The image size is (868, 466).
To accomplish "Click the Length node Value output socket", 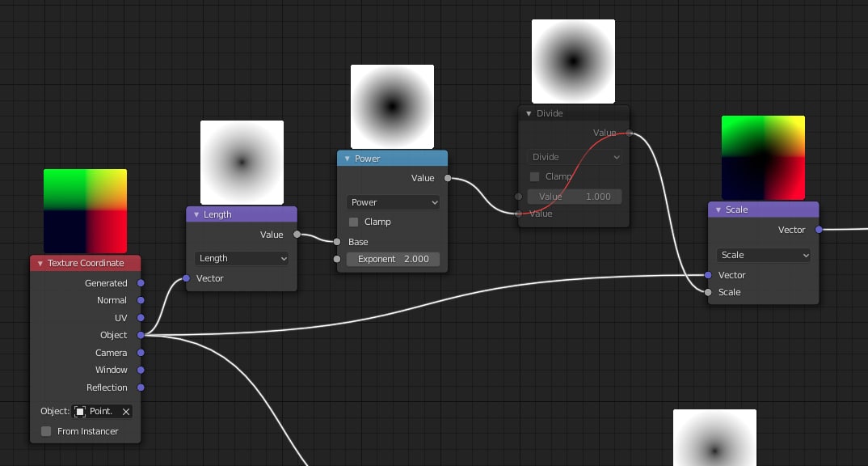I will point(297,235).
